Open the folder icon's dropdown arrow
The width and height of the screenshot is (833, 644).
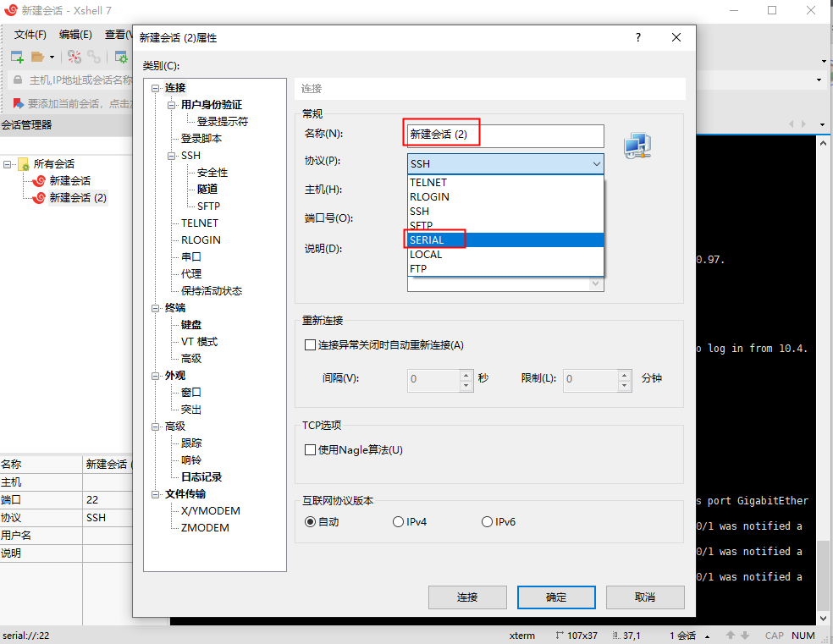pyautogui.click(x=52, y=56)
